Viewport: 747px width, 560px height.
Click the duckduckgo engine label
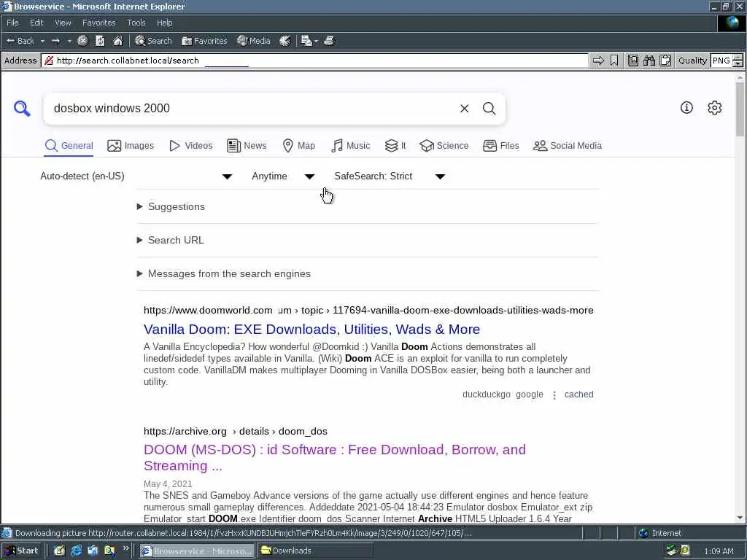[487, 394]
